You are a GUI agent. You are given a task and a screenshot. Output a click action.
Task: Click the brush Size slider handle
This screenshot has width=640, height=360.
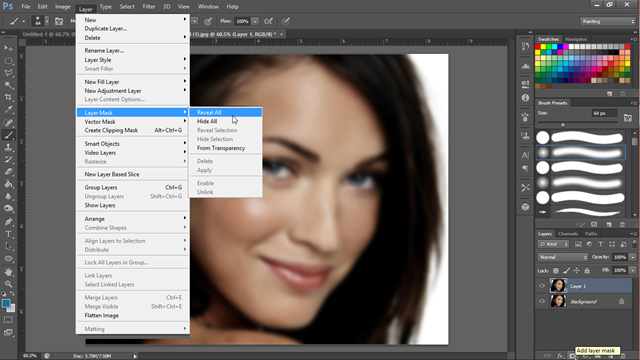coord(563,124)
